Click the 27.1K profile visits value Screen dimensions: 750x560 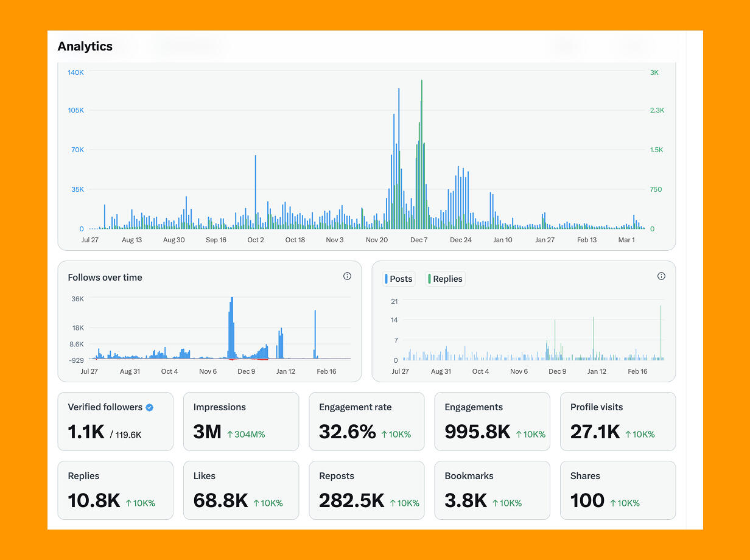click(595, 432)
